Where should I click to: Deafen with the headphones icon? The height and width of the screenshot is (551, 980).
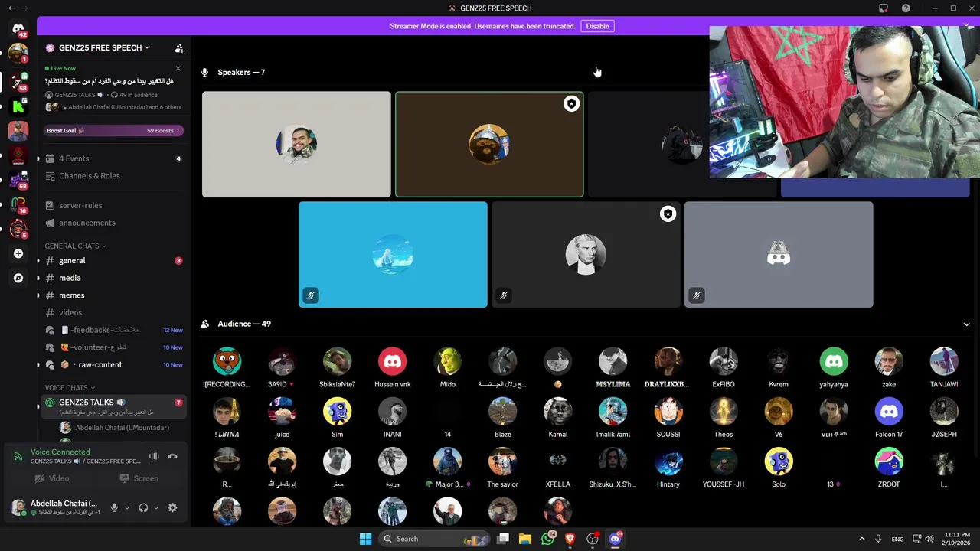click(x=143, y=507)
